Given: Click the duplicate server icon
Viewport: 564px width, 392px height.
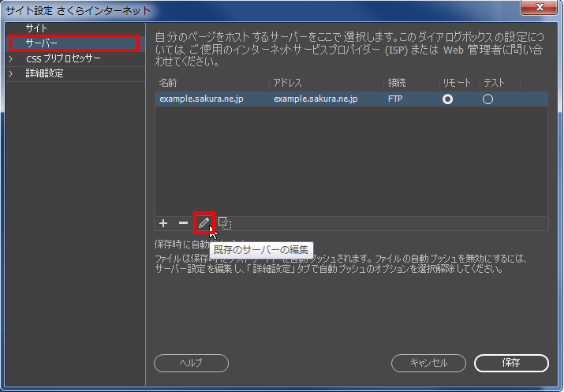Looking at the screenshot, I should [224, 223].
